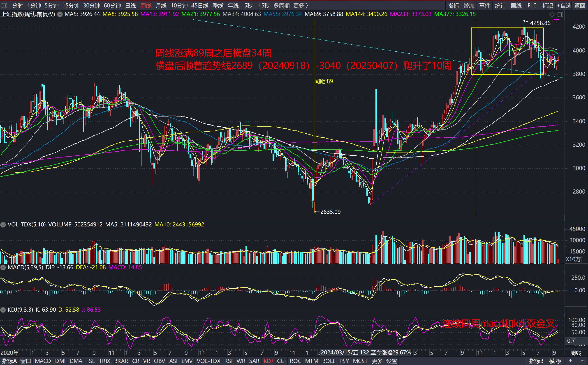Click the left sidebar toggle icon at top-left

coord(4,5)
